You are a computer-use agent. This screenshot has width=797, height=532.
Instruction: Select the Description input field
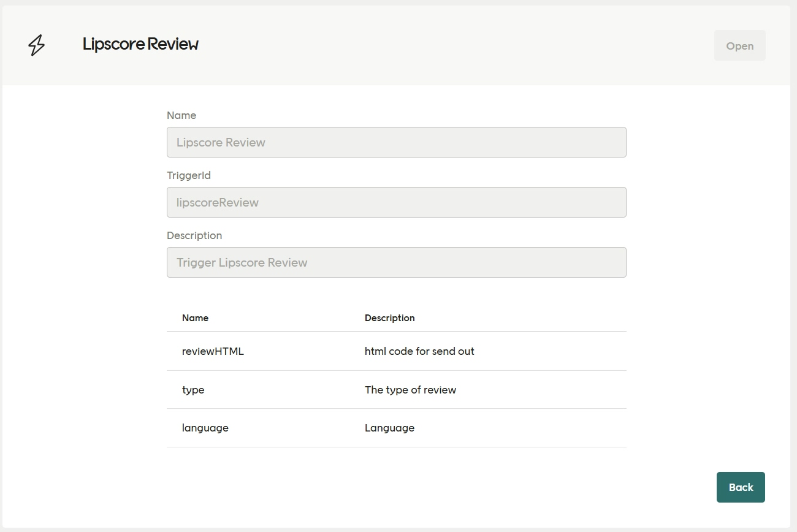click(x=397, y=262)
